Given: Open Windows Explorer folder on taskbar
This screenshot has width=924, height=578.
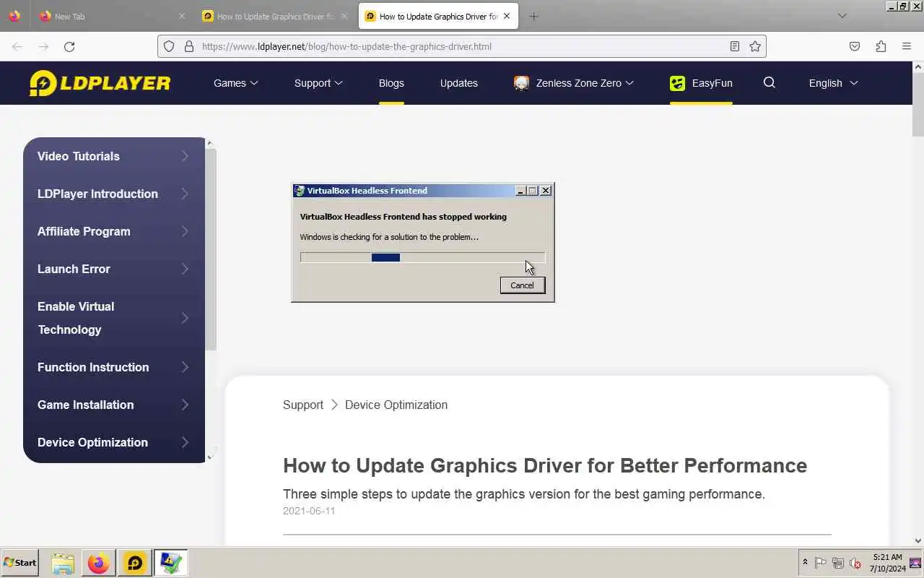Looking at the screenshot, I should coord(63,563).
